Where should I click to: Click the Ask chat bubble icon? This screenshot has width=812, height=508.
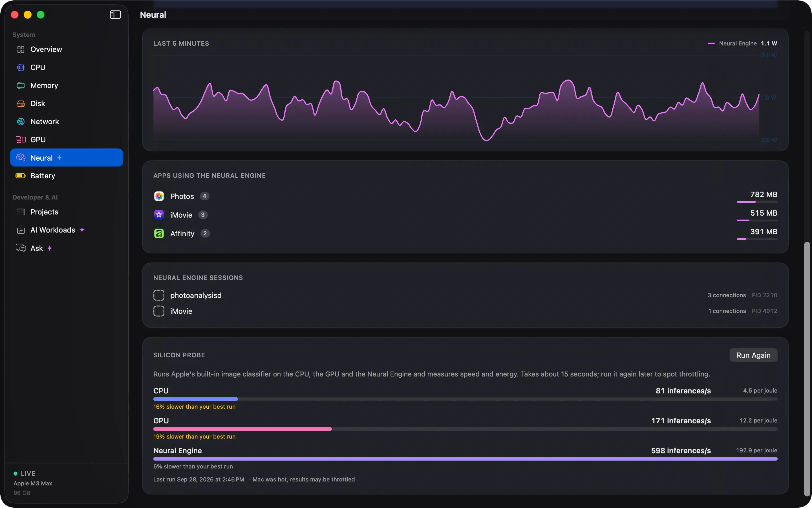(x=21, y=248)
